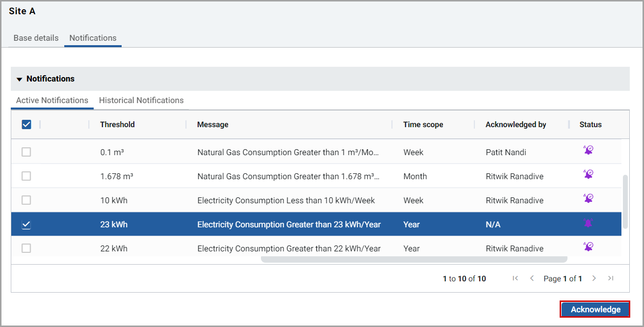Click acknowledged bell icon for Patit Nandi row
Viewport: 644px width, 327px height.
(588, 150)
